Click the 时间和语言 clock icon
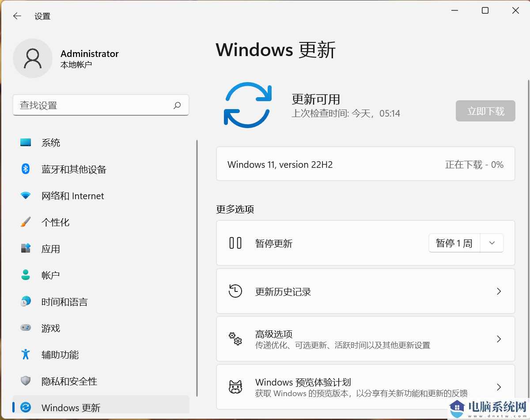This screenshot has width=530, height=420. point(26,302)
